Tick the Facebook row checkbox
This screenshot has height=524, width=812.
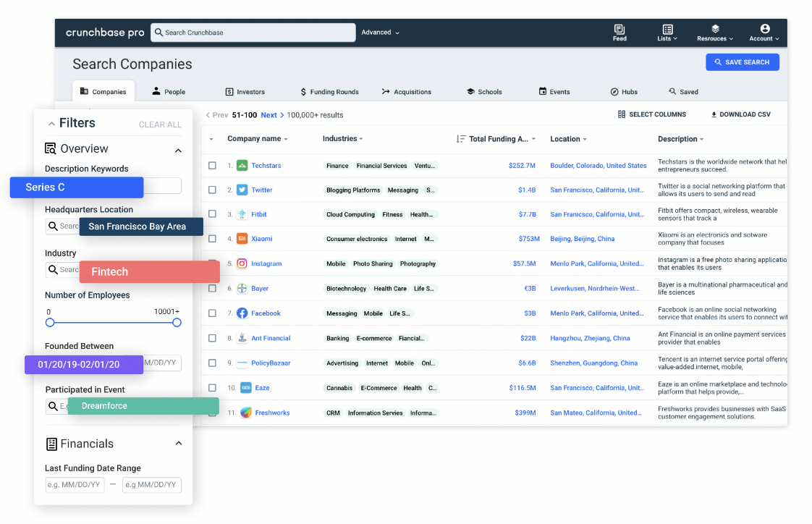[212, 313]
